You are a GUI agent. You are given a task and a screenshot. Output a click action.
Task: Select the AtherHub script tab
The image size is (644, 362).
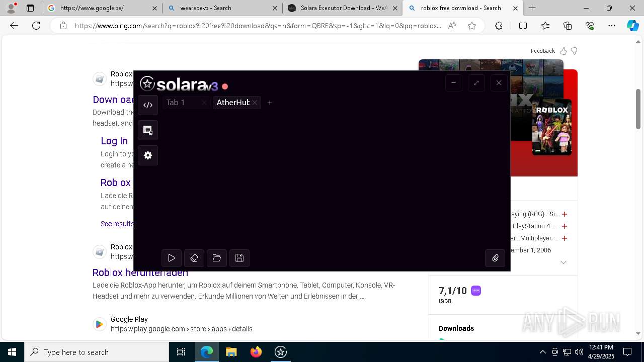click(x=233, y=103)
